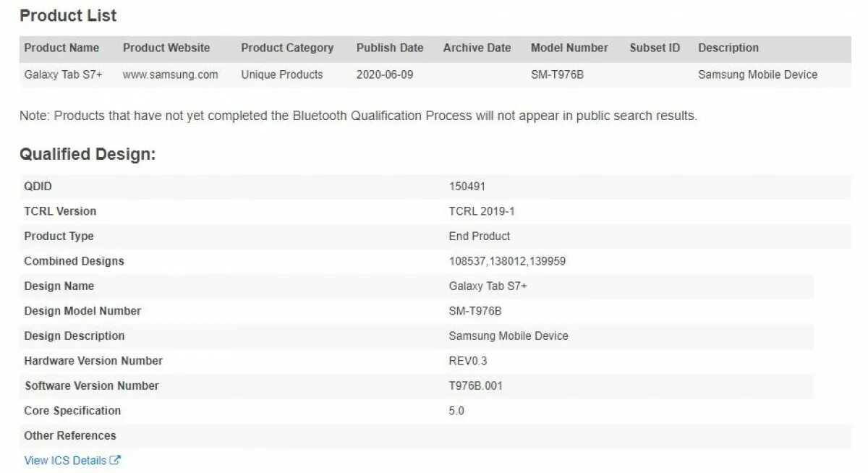Viewport: 868px width, 473px height.
Task: Click the Software Version value T976B.001
Action: coord(476,385)
